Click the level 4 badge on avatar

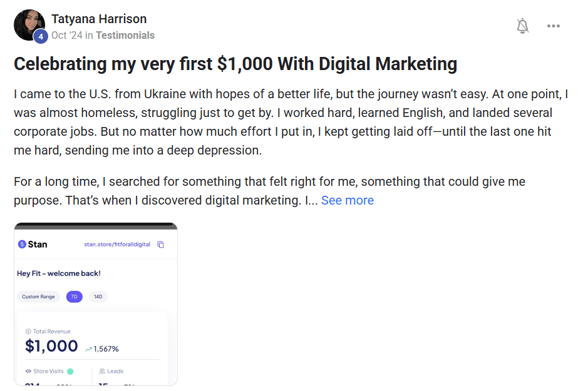pyautogui.click(x=41, y=36)
